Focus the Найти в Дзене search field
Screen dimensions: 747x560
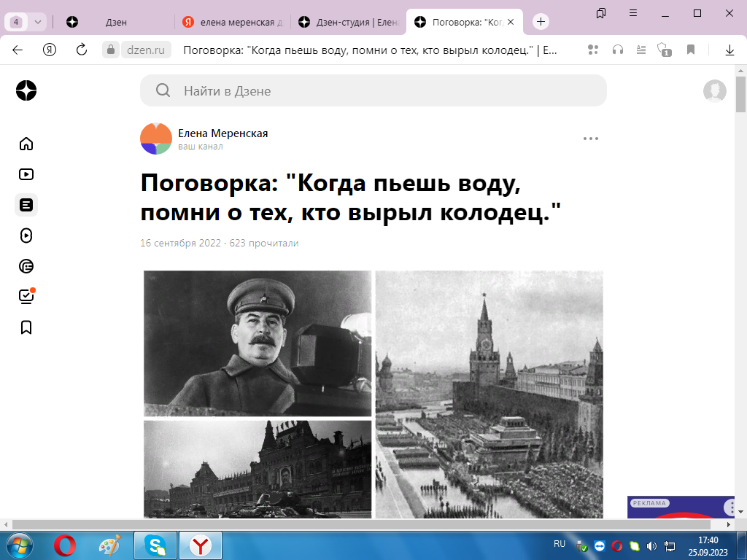[373, 90]
